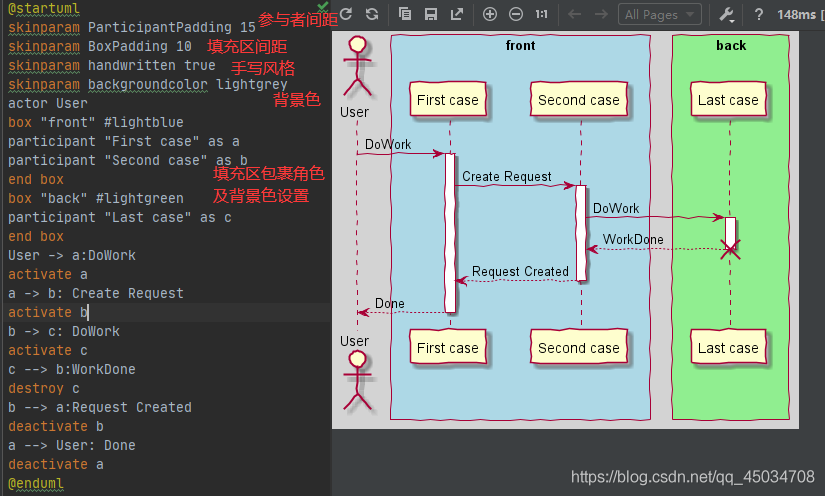Click the top Second case participant

click(579, 99)
